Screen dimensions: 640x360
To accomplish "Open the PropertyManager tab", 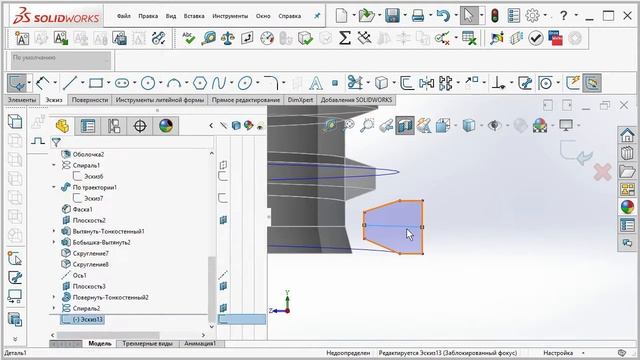I will click(88, 126).
